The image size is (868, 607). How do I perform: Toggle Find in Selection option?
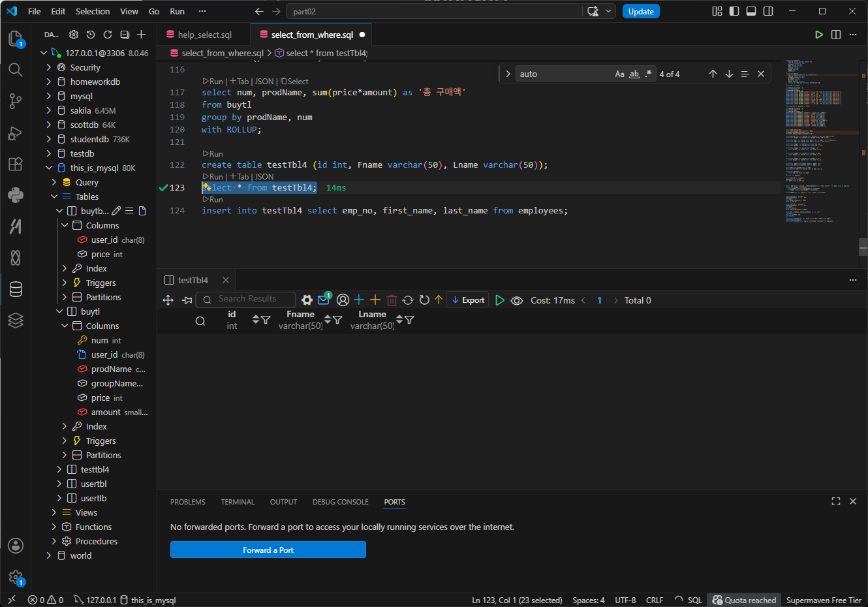tap(745, 74)
